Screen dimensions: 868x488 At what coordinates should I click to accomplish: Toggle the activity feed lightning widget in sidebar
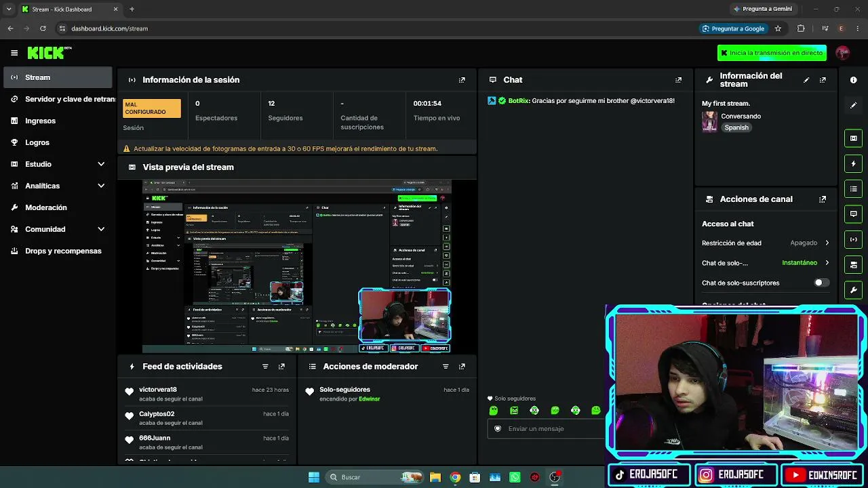click(x=854, y=163)
